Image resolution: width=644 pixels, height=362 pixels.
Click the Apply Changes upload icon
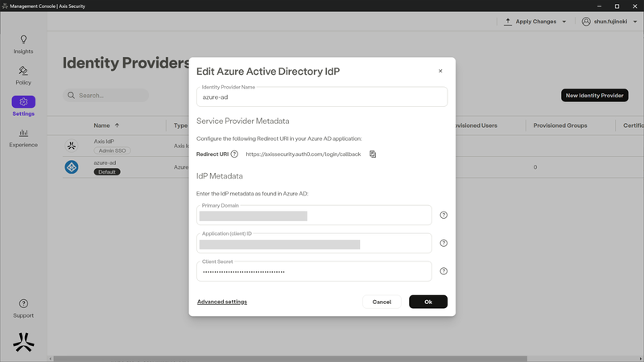[508, 22]
